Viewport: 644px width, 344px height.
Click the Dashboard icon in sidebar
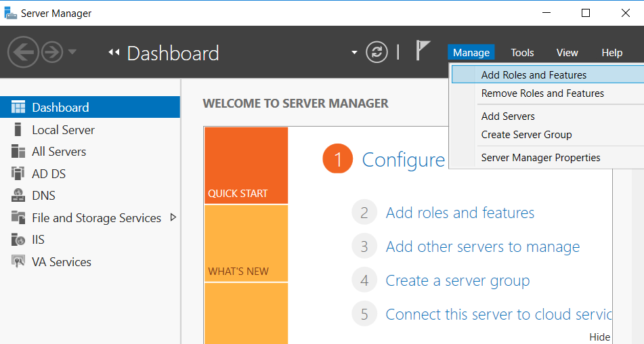18,107
